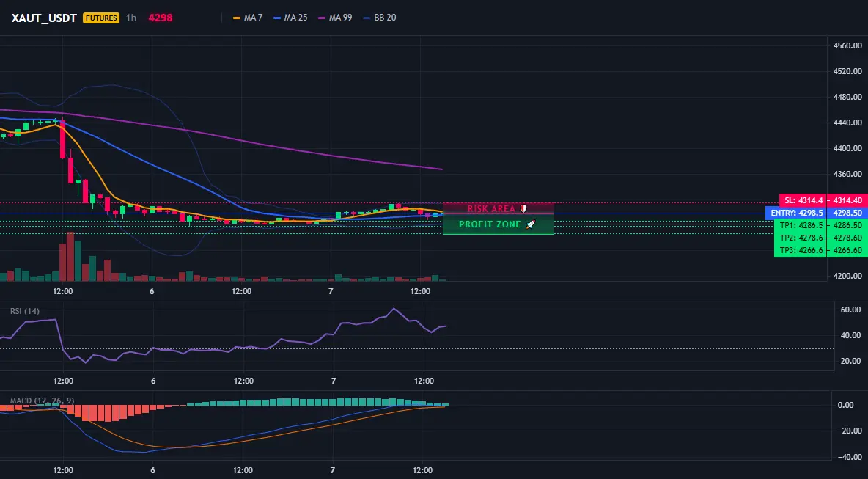The width and height of the screenshot is (868, 479).
Task: Click the PROFIT ZONE green box
Action: tap(499, 224)
